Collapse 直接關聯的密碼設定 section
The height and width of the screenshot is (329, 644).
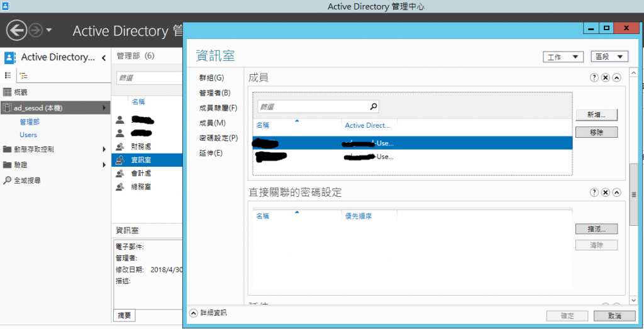point(616,192)
